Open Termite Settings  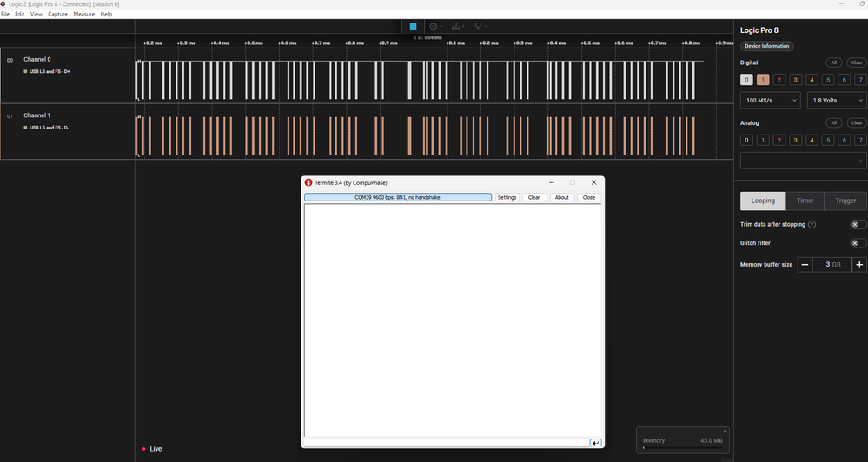[507, 197]
